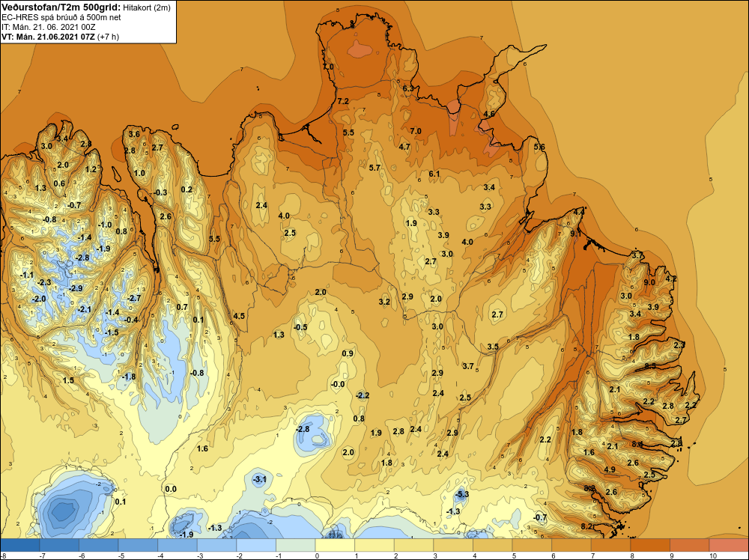Click the 'VT: Mán. 21.06.2021 07Z' line

(48, 37)
